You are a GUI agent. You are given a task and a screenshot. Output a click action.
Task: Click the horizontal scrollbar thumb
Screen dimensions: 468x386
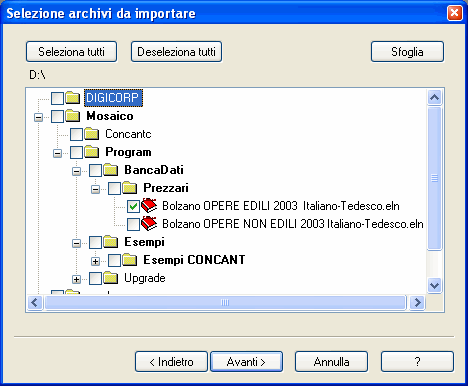(225, 303)
